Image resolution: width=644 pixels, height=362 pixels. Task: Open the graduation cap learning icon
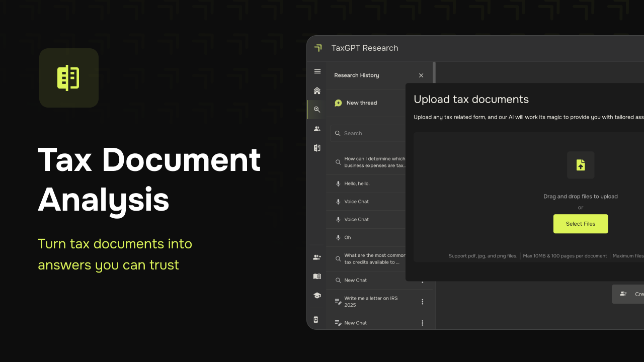click(317, 295)
